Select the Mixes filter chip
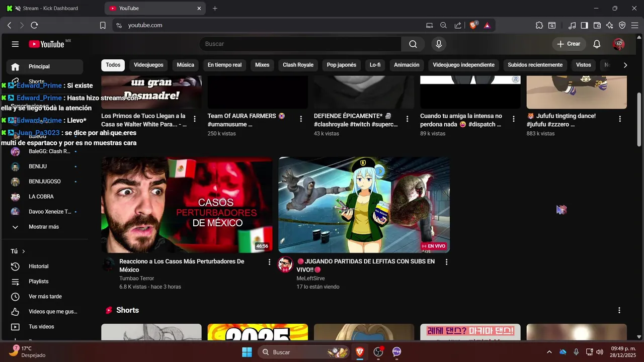The image size is (644, 362). tap(262, 65)
